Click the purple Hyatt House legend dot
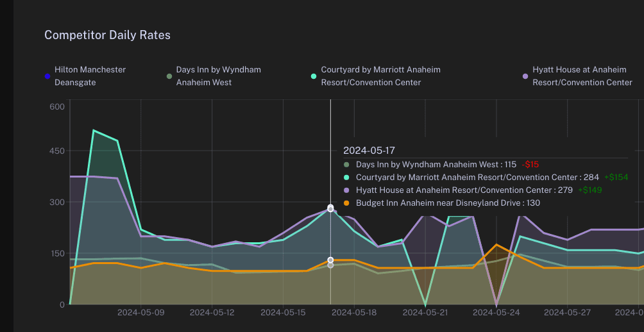This screenshot has width=644, height=332. click(525, 76)
